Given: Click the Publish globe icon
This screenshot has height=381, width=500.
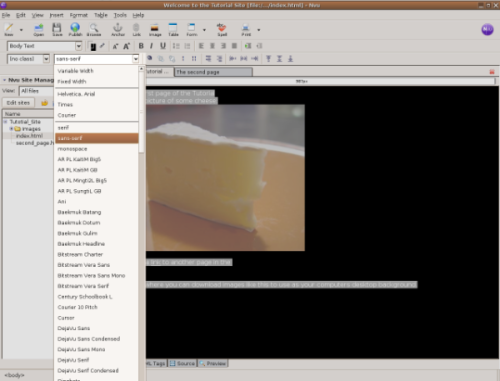Looking at the screenshot, I should pyautogui.click(x=75, y=29).
